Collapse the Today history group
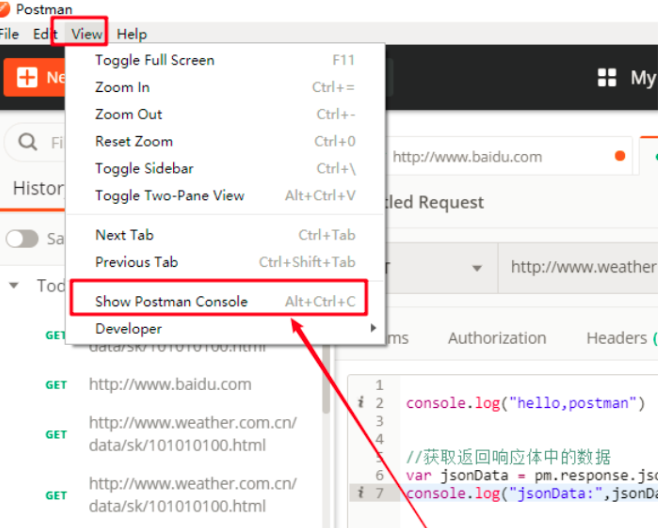 [14, 285]
